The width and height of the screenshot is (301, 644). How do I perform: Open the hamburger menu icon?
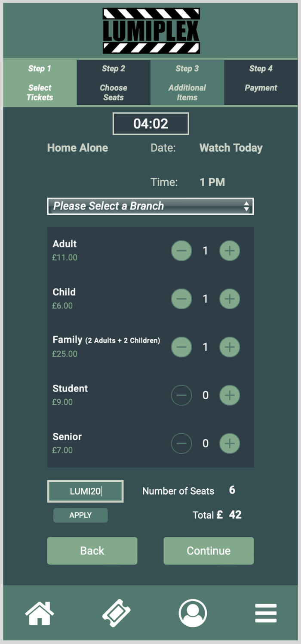266,613
